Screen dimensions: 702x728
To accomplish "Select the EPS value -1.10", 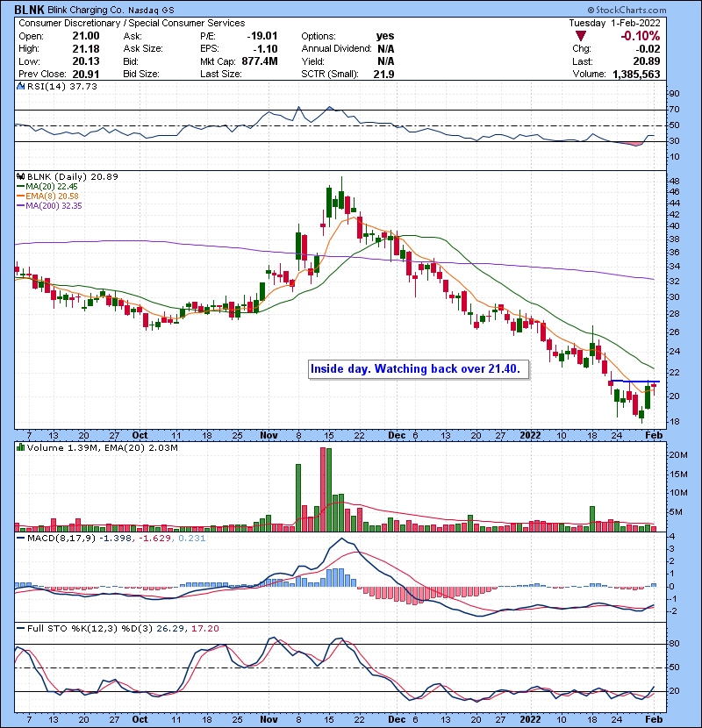I will point(265,48).
